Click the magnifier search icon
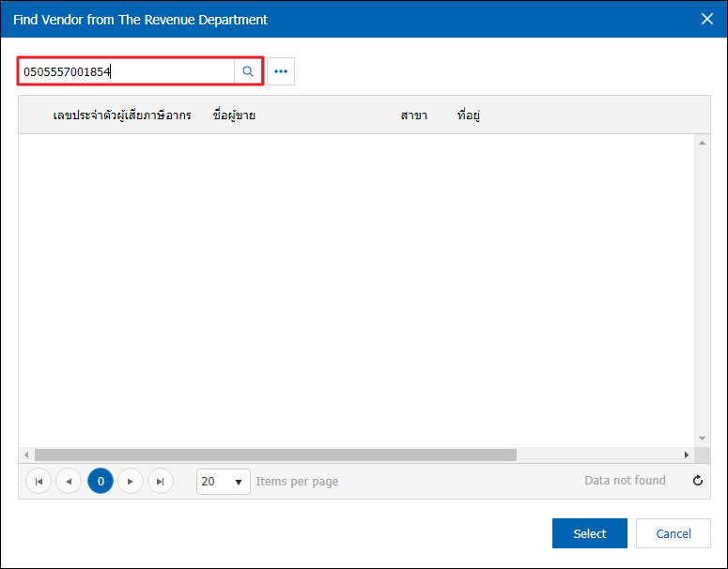 [x=248, y=71]
